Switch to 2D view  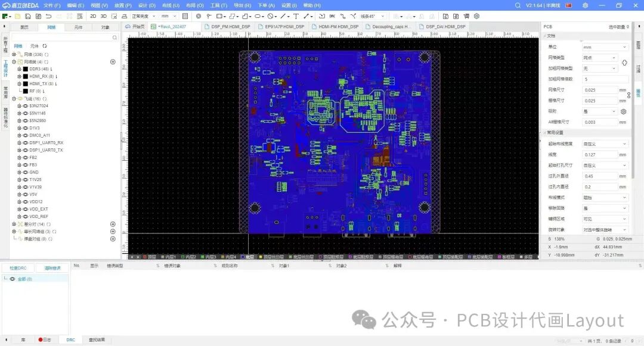coord(93,17)
